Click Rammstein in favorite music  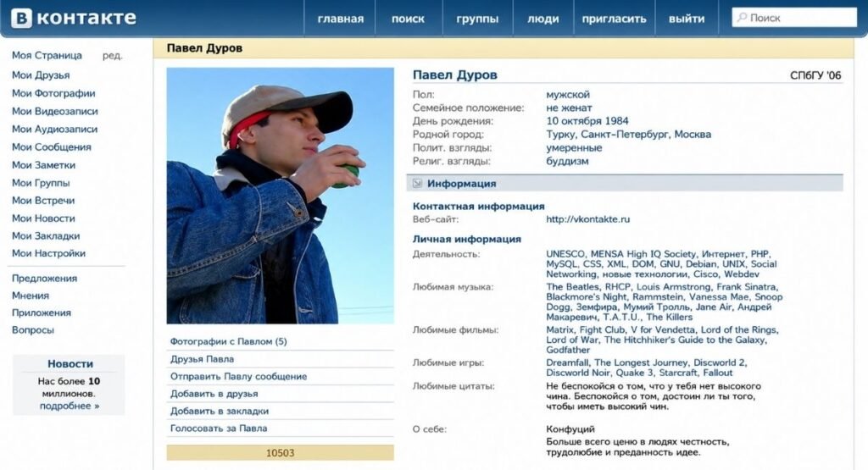click(x=658, y=297)
